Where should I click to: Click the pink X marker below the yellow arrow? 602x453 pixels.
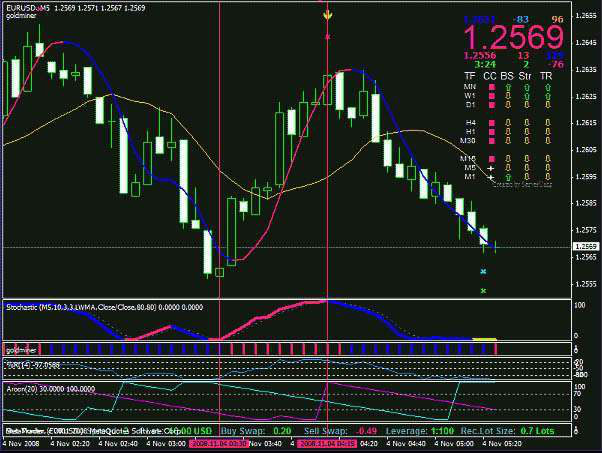pos(327,37)
